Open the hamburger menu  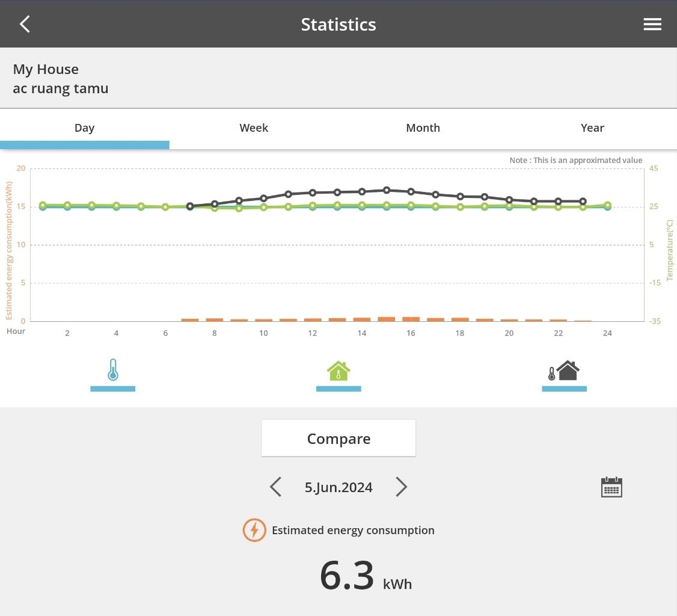point(652,24)
